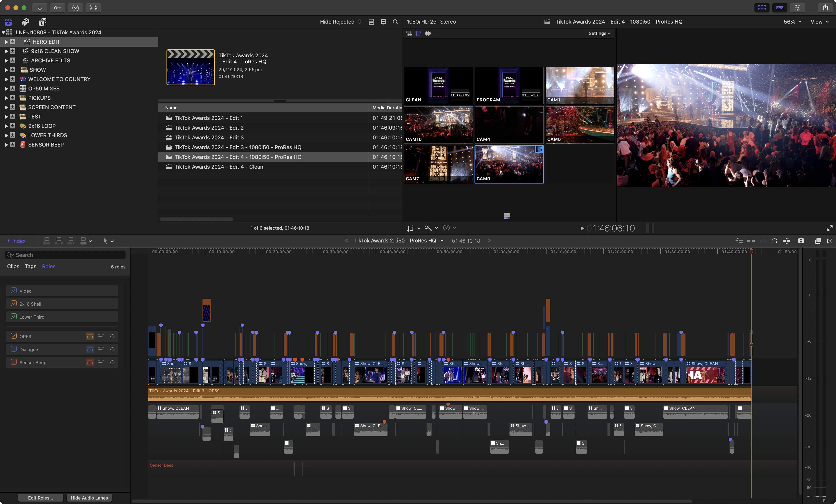The image size is (836, 504).
Task: Enable the Sensor Beep role checkbox
Action: pos(14,362)
